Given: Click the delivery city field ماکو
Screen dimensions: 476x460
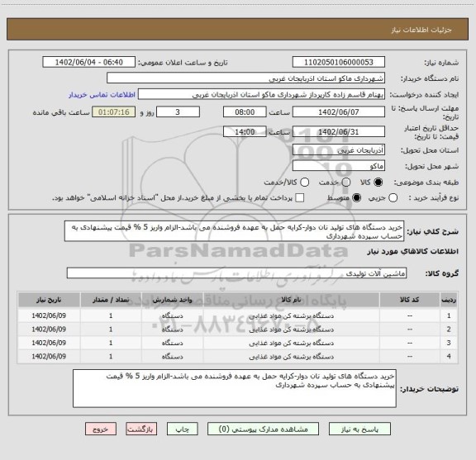Looking at the screenshot, I should click(339, 166).
